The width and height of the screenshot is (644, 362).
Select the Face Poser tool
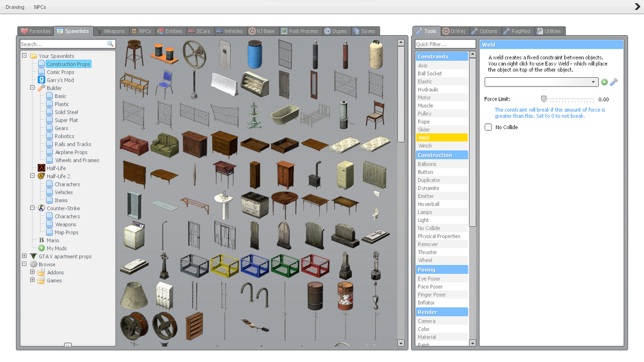pyautogui.click(x=442, y=287)
